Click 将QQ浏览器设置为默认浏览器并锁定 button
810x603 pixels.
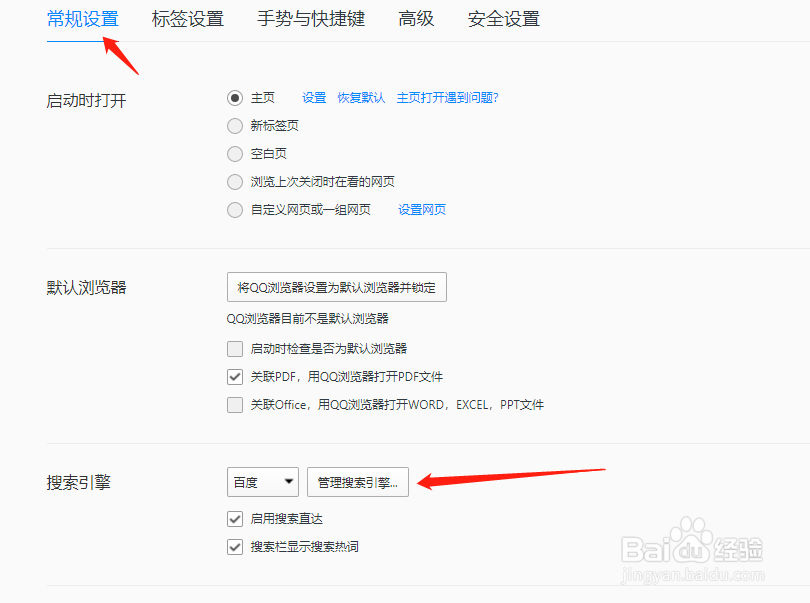click(337, 287)
